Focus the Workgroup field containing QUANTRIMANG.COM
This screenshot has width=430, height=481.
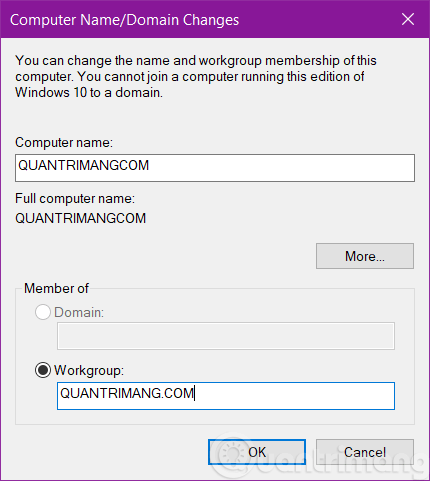tap(226, 396)
